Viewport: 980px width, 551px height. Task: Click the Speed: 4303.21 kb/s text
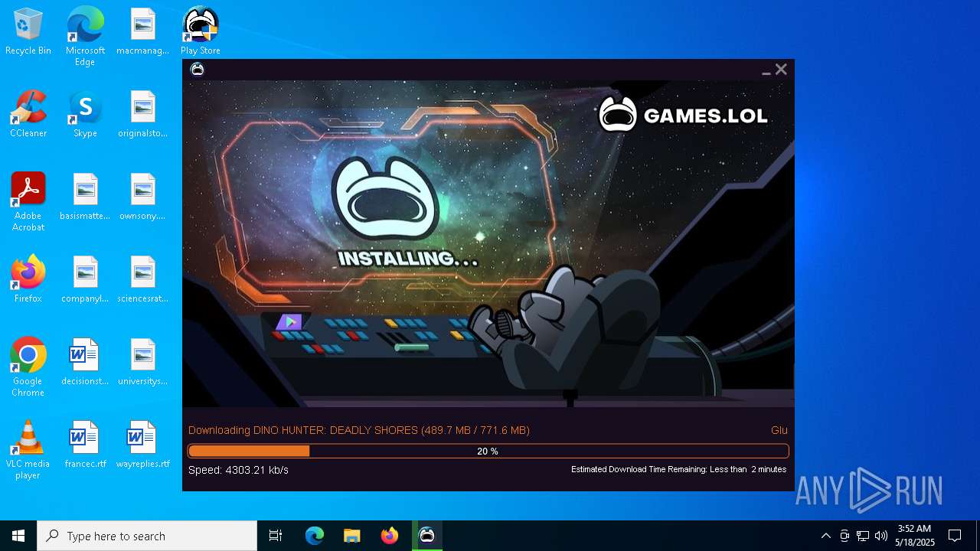[x=238, y=470]
